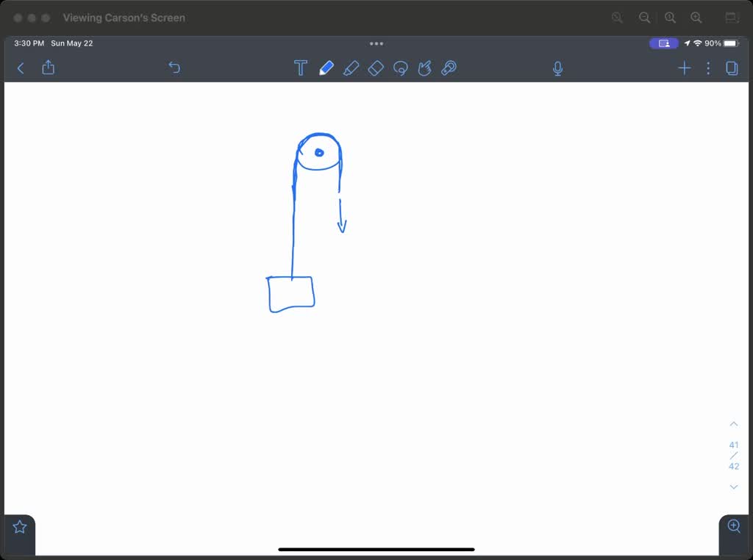The width and height of the screenshot is (753, 560).
Task: Select the Lasso selection tool
Action: (x=401, y=68)
